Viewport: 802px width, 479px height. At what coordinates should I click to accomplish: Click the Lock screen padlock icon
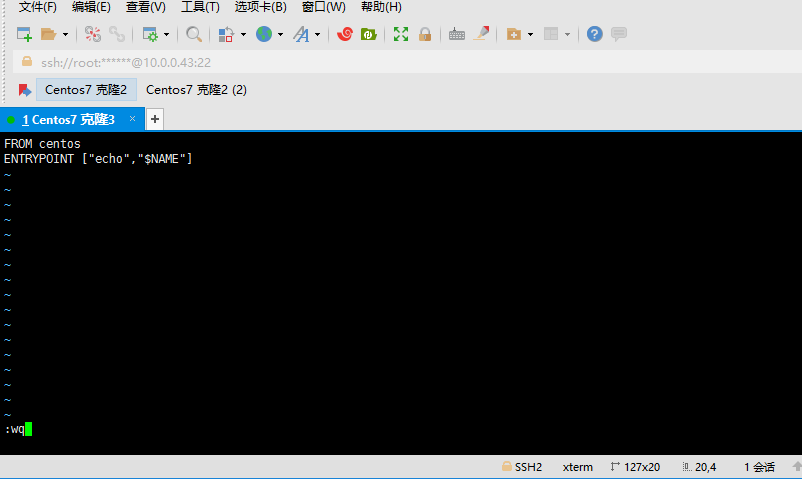425,34
